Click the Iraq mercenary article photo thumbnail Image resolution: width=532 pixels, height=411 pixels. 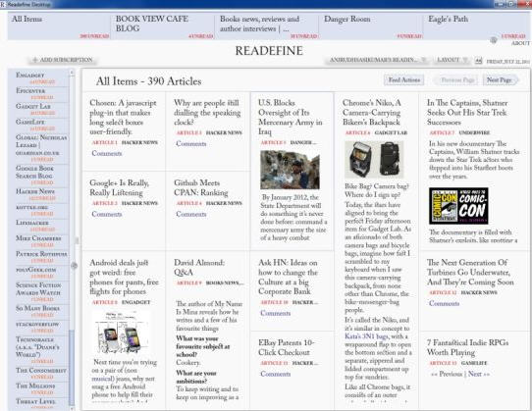click(x=290, y=170)
